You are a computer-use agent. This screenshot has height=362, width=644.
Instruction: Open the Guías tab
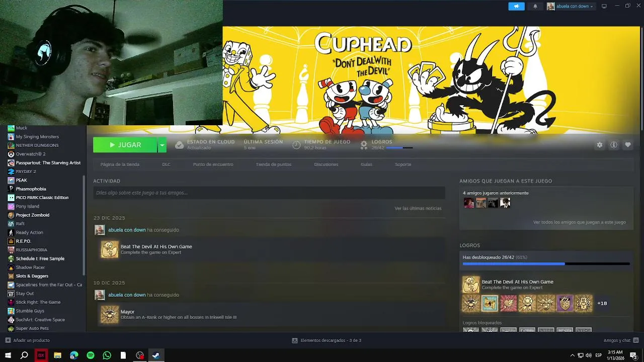click(366, 164)
